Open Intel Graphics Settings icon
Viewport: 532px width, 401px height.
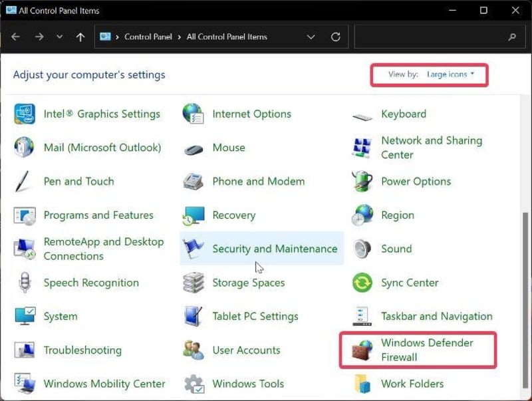[25, 114]
